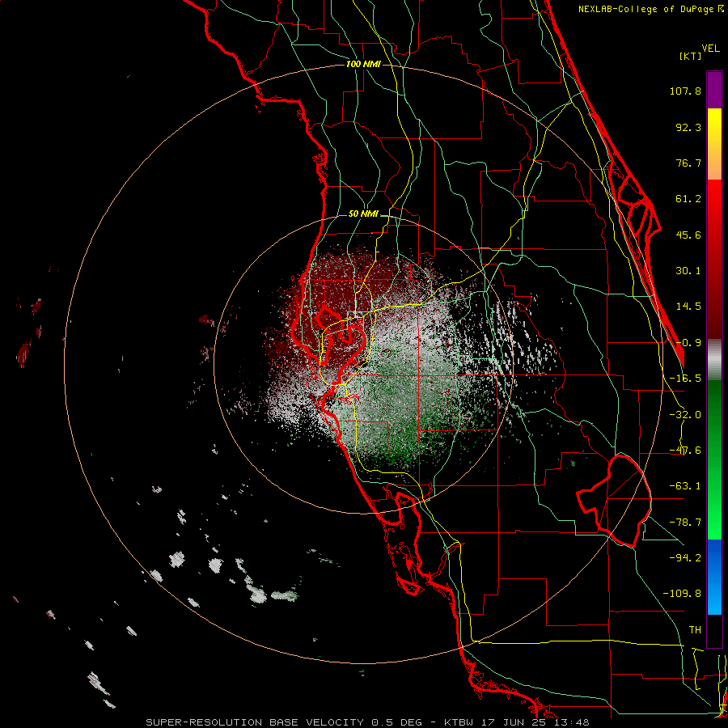Click the -0.9 legend value
This screenshot has width=728, height=728.
coord(688,343)
